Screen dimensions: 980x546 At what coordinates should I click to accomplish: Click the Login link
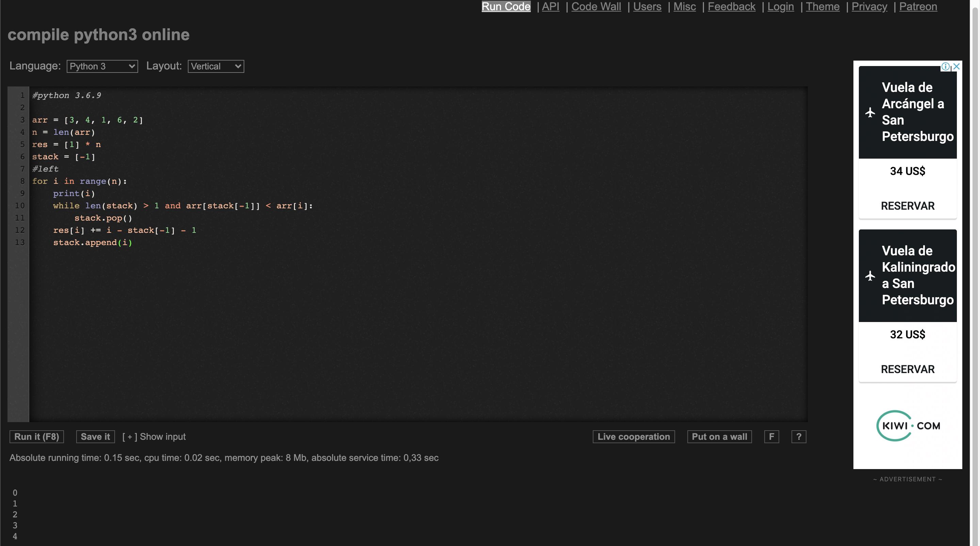click(781, 6)
